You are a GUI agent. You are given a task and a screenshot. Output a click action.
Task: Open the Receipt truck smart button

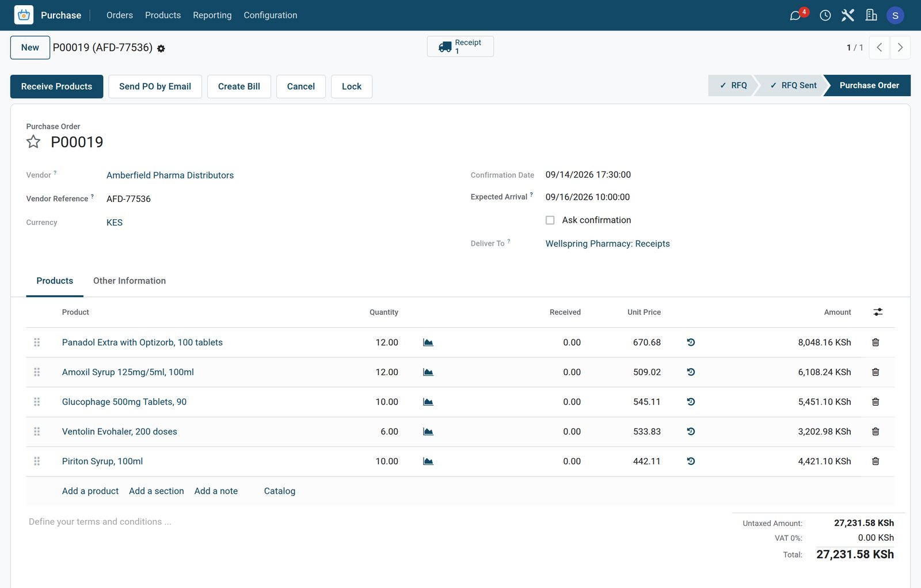[461, 47]
